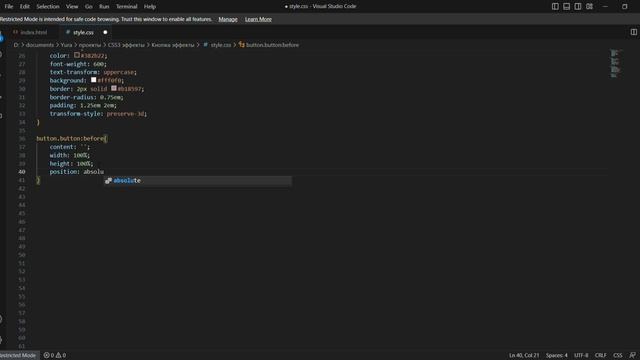Click the 'uppercase' value text

118,72
